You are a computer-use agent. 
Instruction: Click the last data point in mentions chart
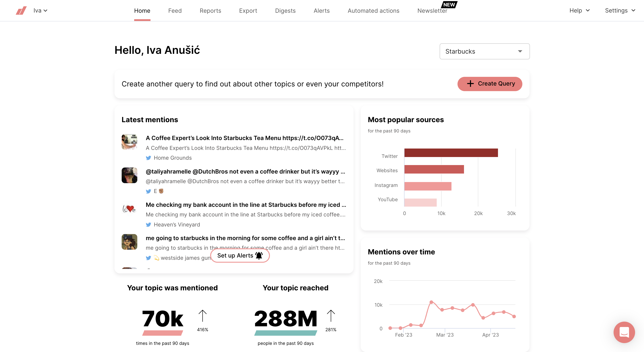pos(514,316)
